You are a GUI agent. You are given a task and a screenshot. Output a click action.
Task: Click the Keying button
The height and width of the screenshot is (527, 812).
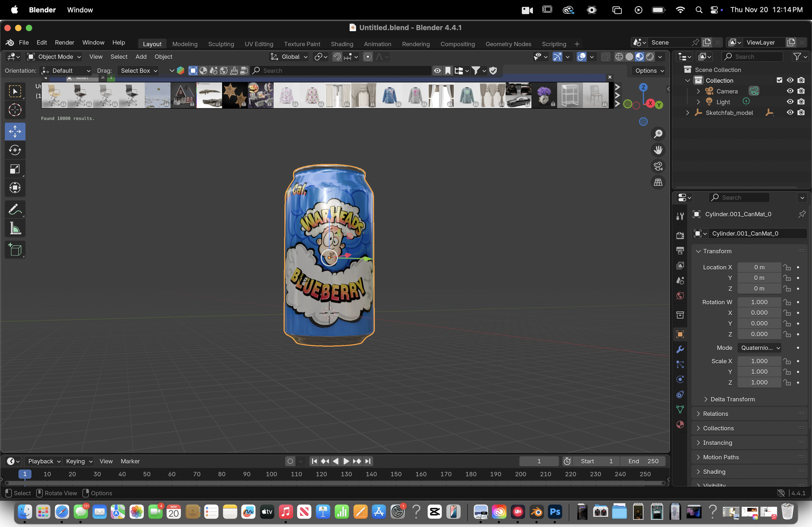click(79, 461)
